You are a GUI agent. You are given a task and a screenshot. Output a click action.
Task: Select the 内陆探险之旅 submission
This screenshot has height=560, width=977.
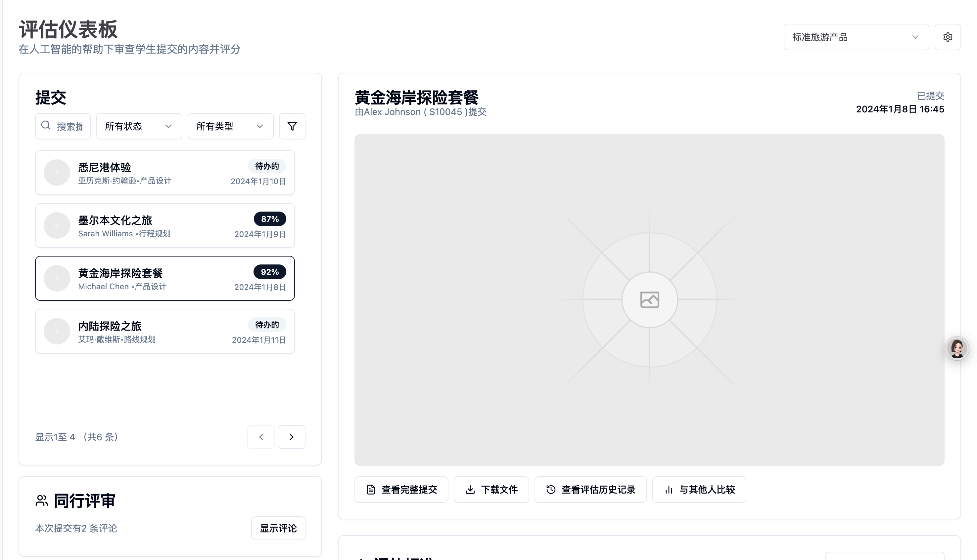[x=165, y=331]
